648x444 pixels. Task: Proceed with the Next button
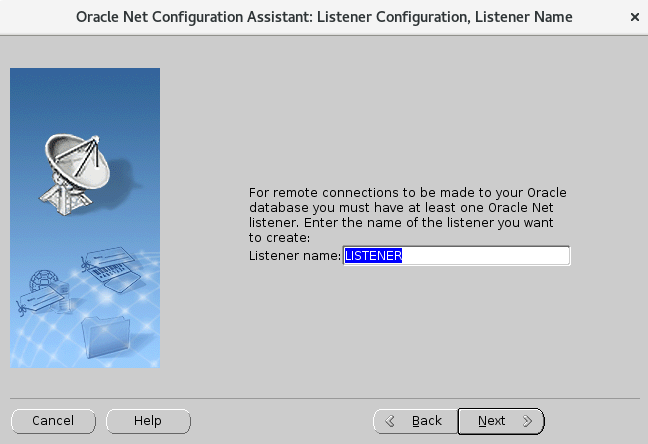pyautogui.click(x=501, y=421)
